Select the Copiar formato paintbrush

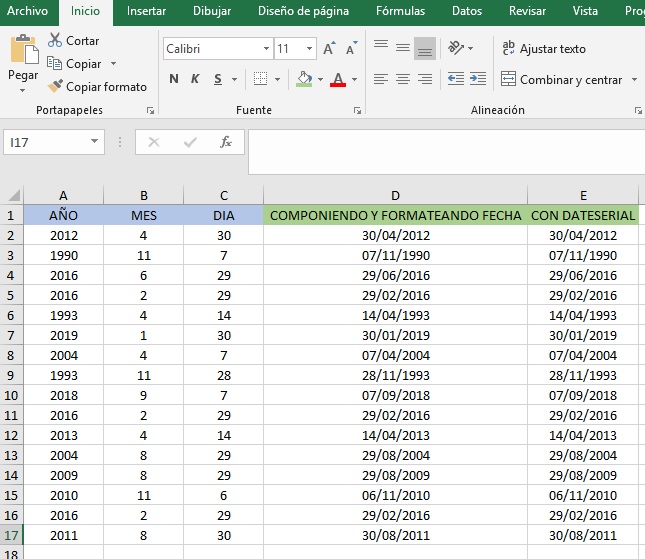[98, 87]
